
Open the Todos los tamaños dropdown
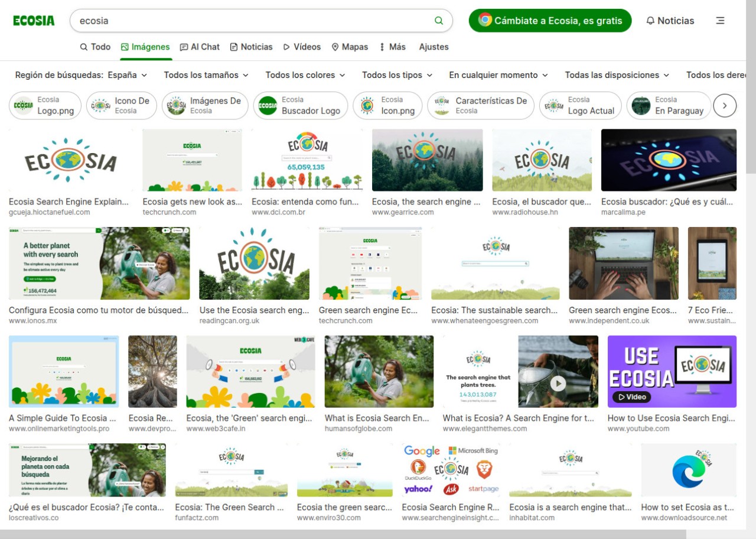pyautogui.click(x=205, y=76)
